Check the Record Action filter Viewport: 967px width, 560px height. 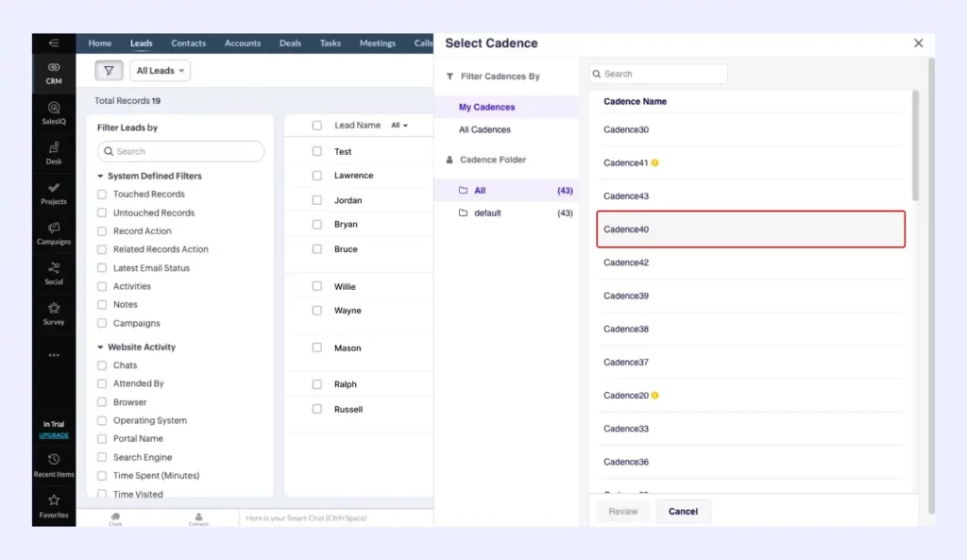(x=102, y=231)
